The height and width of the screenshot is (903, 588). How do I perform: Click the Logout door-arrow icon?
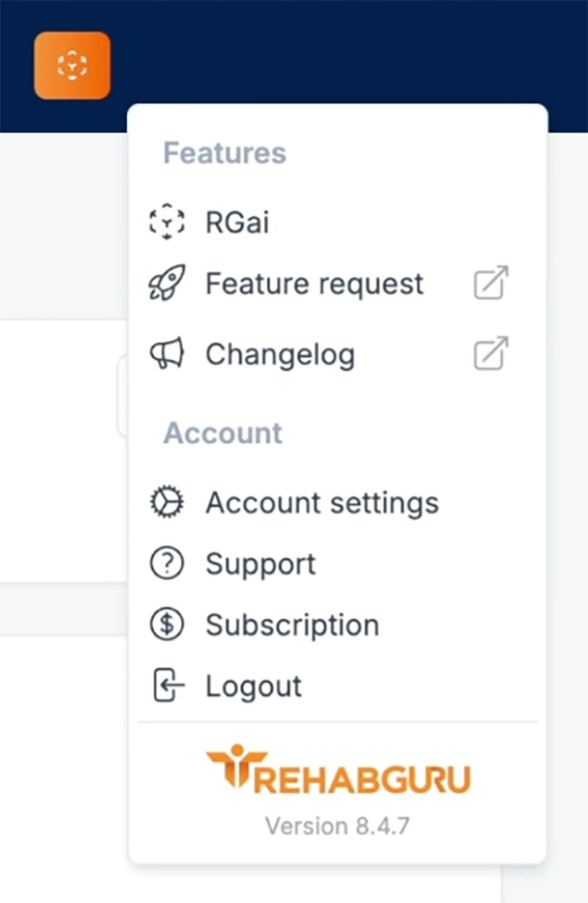pos(167,686)
